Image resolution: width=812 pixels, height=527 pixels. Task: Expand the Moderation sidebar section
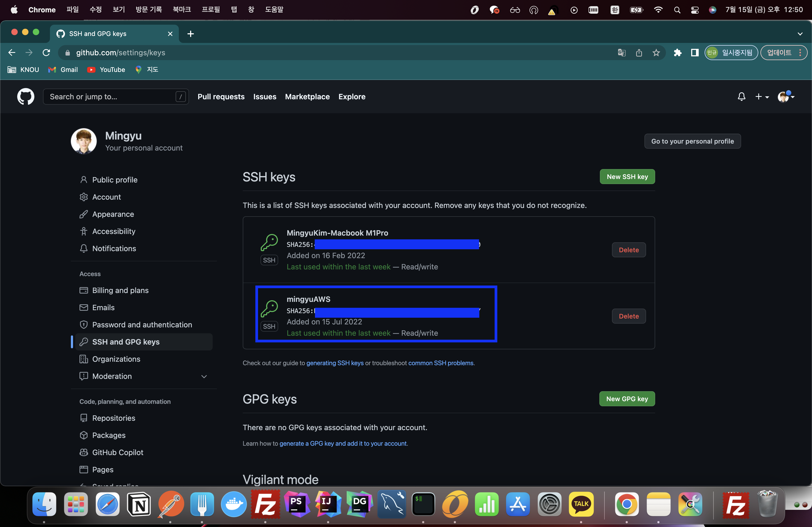click(204, 376)
